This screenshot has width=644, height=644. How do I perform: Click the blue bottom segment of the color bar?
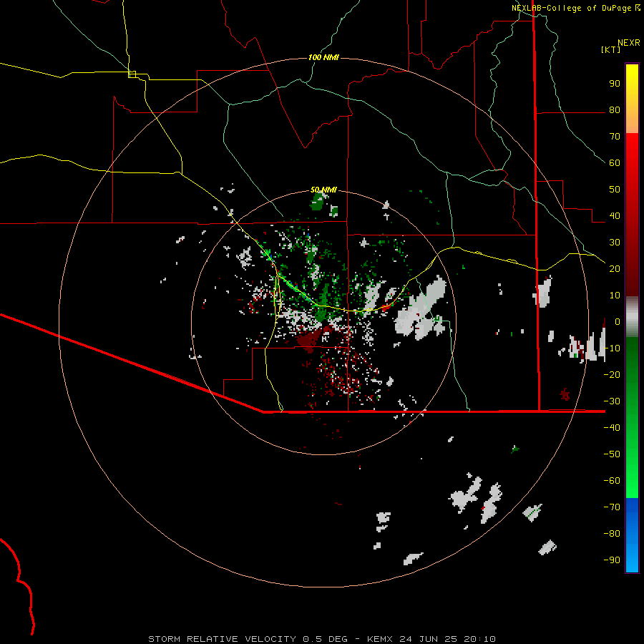tap(632, 535)
